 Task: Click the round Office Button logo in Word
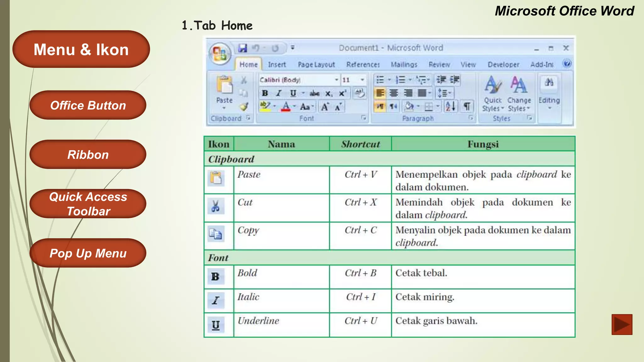[220, 53]
